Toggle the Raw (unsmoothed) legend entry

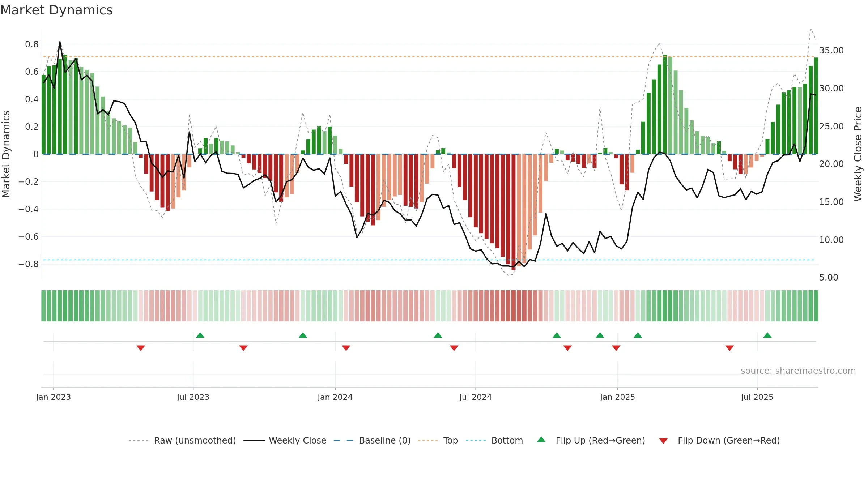pyautogui.click(x=195, y=440)
